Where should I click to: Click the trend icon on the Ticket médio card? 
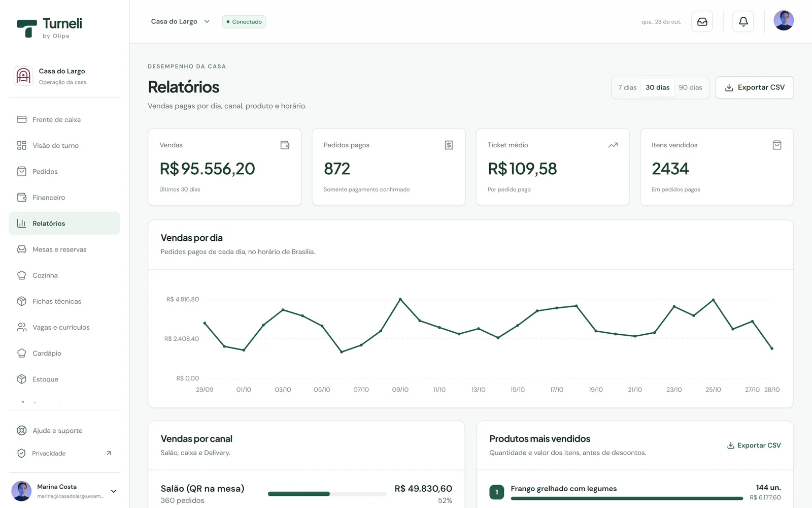pyautogui.click(x=613, y=145)
